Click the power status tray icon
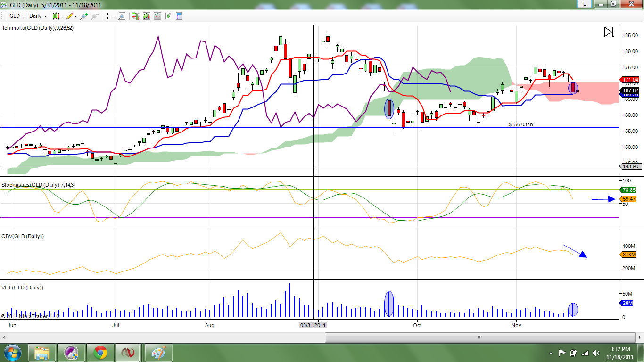The width and height of the screenshot is (644, 362). tap(574, 353)
